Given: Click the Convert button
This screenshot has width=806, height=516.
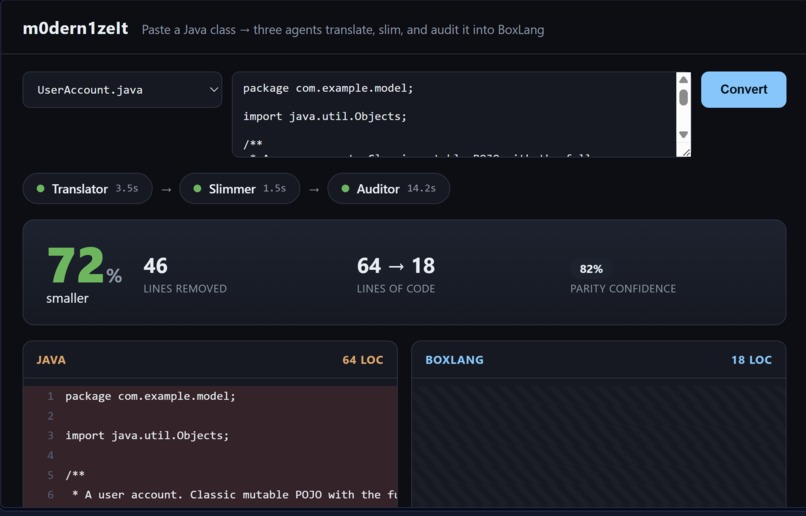Looking at the screenshot, I should coord(743,89).
